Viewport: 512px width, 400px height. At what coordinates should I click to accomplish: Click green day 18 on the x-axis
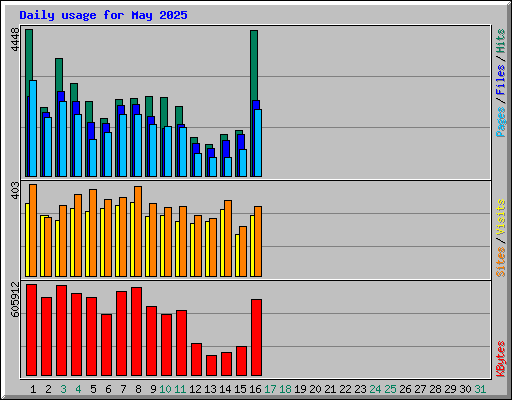pos(285,389)
